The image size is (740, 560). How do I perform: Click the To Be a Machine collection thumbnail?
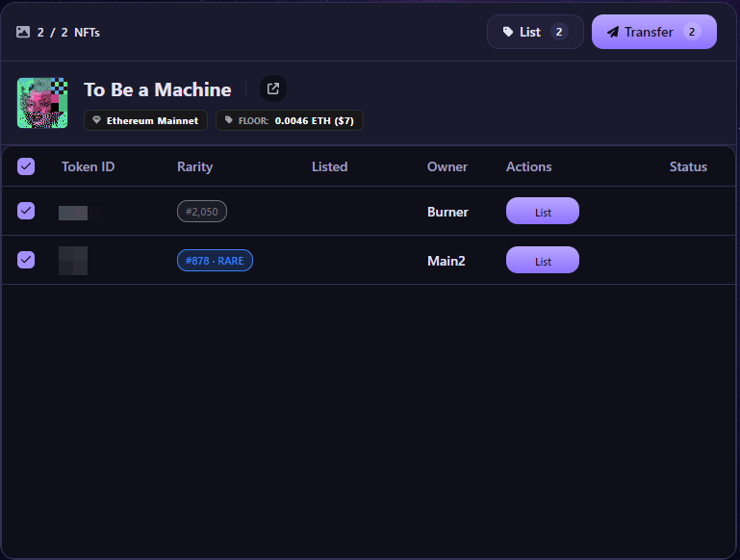click(x=42, y=103)
